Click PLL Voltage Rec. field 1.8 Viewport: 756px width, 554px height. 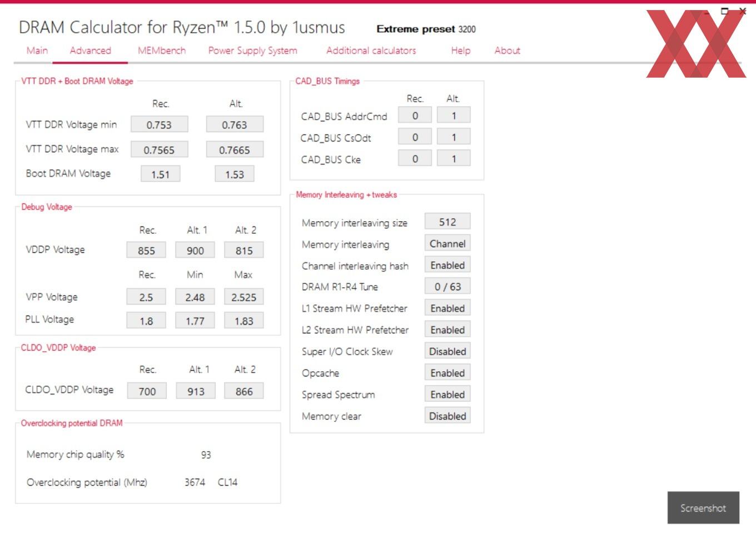pyautogui.click(x=146, y=321)
